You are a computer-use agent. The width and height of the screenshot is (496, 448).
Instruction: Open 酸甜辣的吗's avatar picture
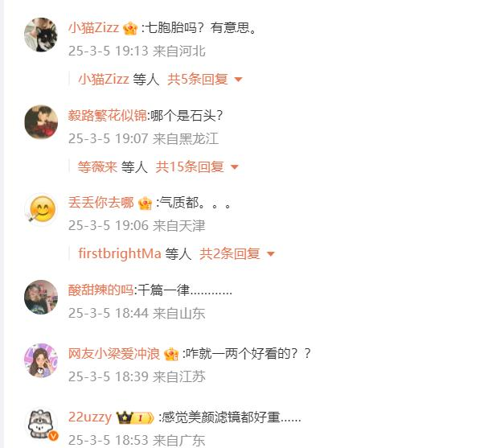point(41,297)
